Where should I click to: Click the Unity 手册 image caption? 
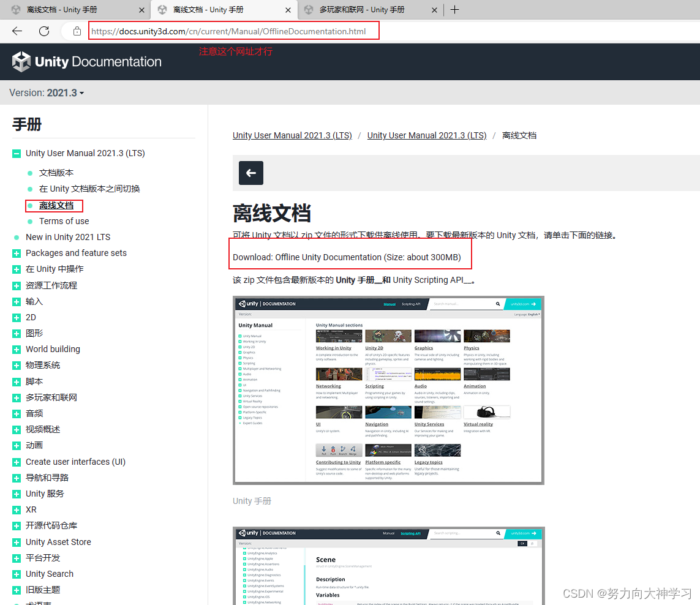pyautogui.click(x=252, y=501)
